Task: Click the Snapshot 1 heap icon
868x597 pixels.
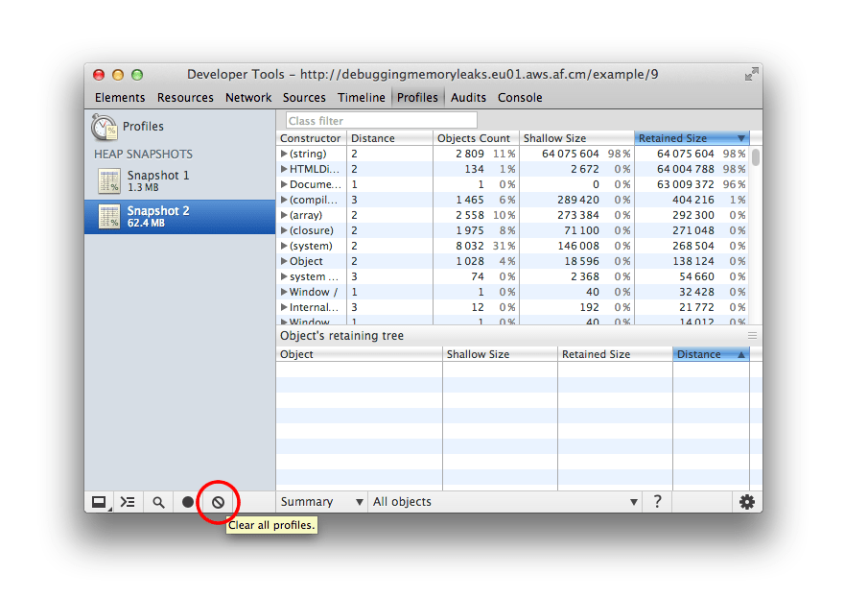Action: [x=108, y=181]
